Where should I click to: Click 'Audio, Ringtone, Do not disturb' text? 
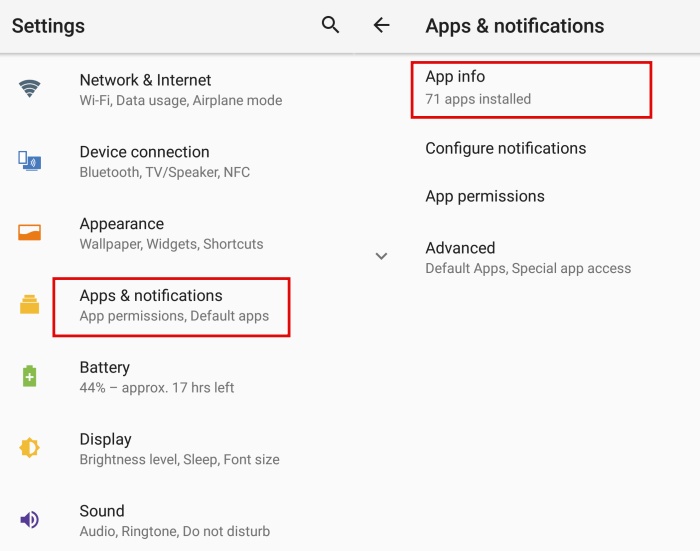[175, 531]
